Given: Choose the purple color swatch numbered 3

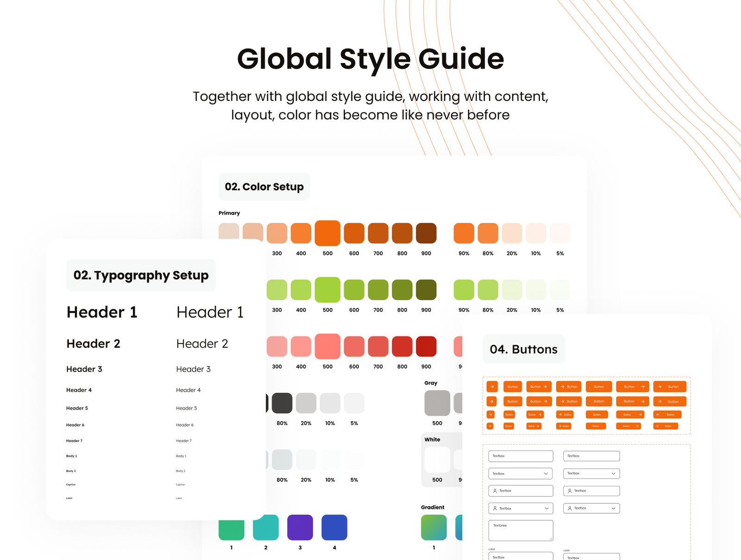Looking at the screenshot, I should 300,527.
